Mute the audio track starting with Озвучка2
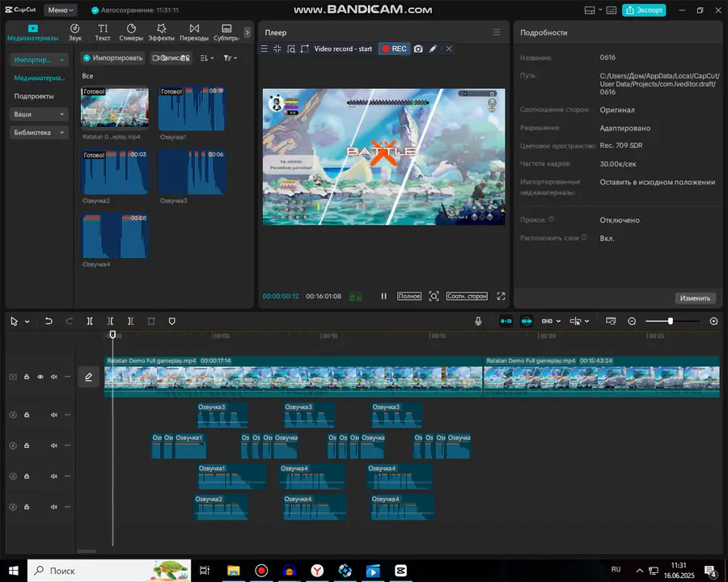Viewport: 728px width, 582px height. (54, 507)
